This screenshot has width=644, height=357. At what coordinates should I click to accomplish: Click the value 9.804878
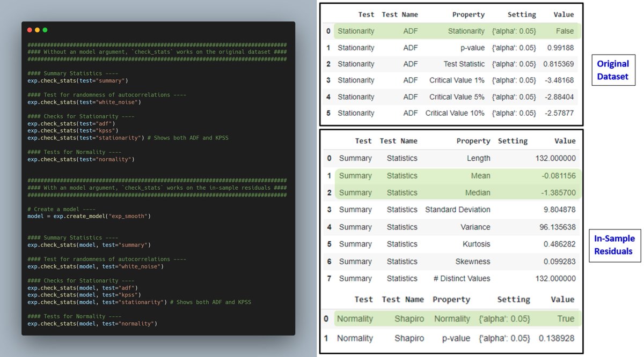(559, 210)
